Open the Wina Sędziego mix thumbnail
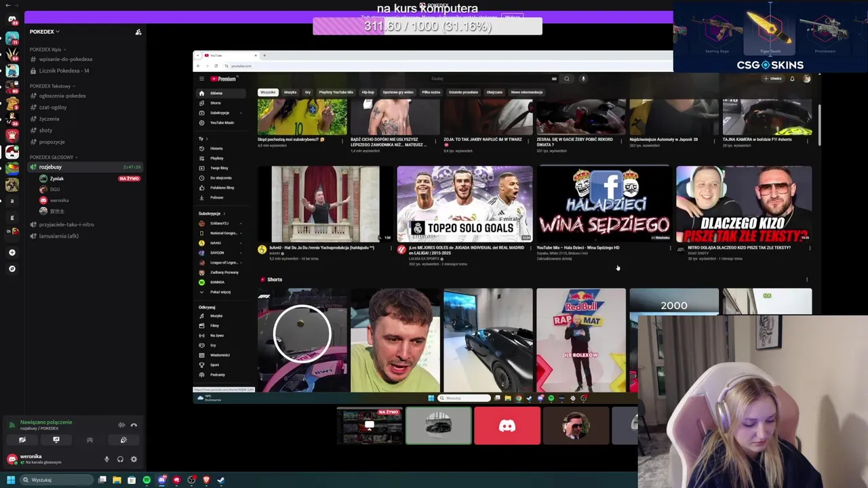The width and height of the screenshot is (868, 488). (x=604, y=204)
